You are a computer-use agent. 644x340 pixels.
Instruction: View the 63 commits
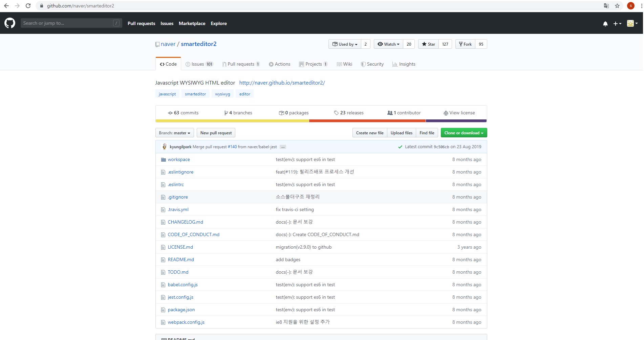click(x=183, y=113)
